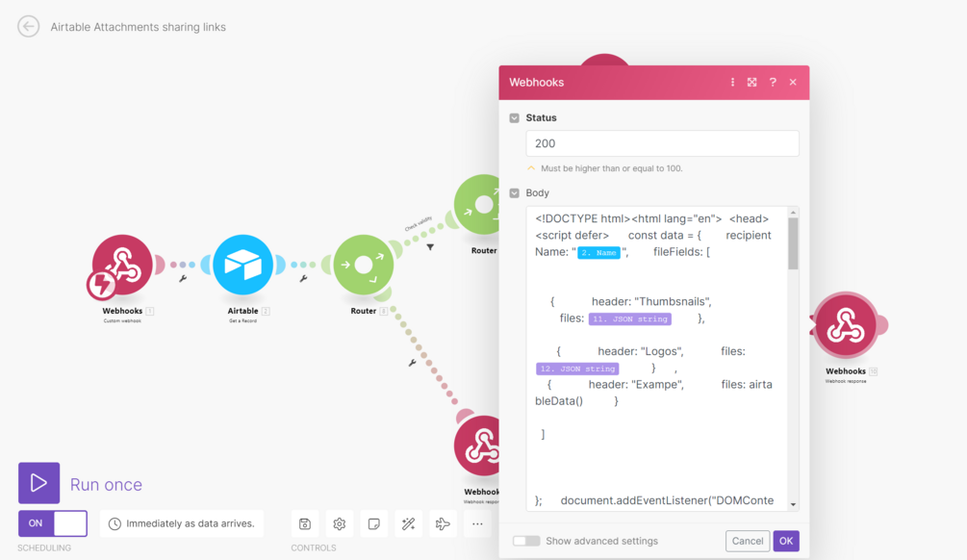Open Immediately as data arrives schedule
The image size is (967, 560).
point(182,523)
